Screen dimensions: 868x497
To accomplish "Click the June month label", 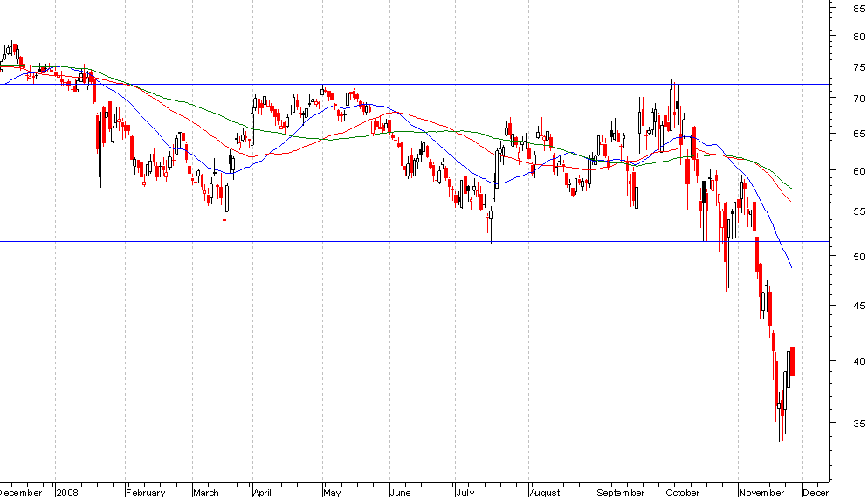I will click(400, 492).
